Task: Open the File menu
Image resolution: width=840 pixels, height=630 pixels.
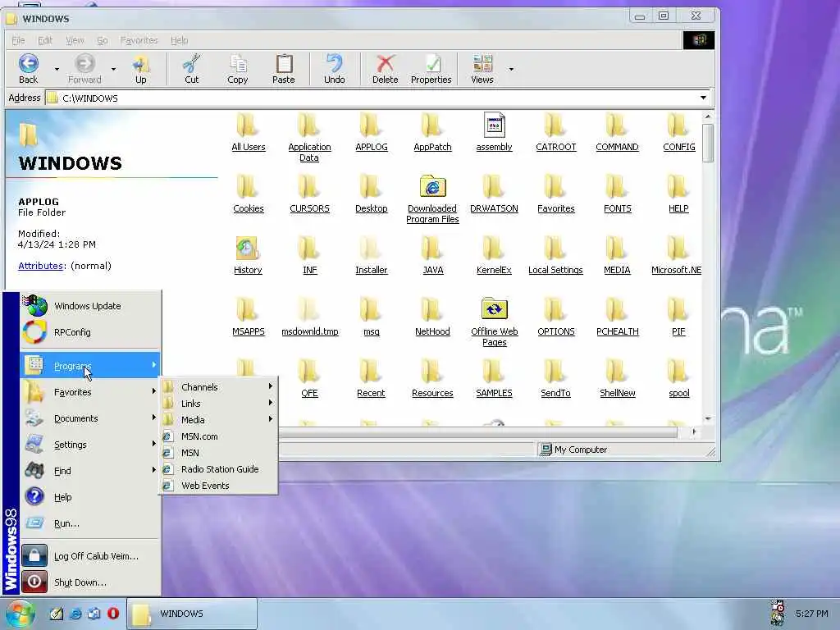Action: (18, 40)
